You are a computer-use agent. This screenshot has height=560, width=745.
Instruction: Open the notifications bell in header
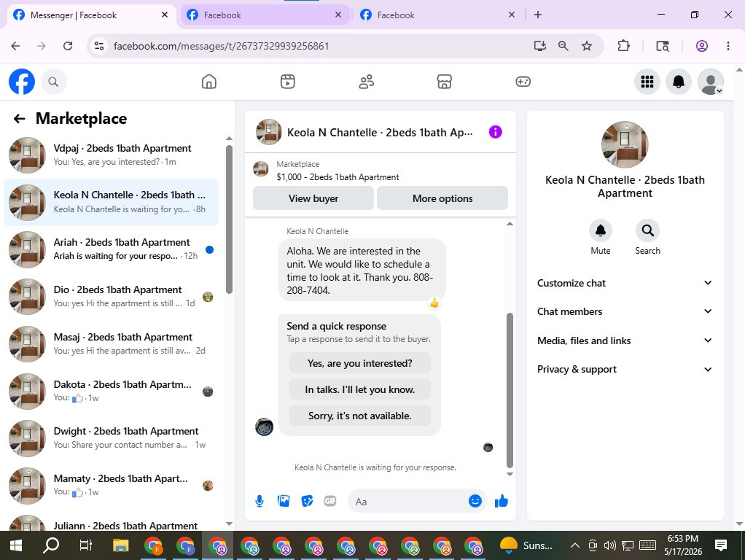tap(678, 82)
